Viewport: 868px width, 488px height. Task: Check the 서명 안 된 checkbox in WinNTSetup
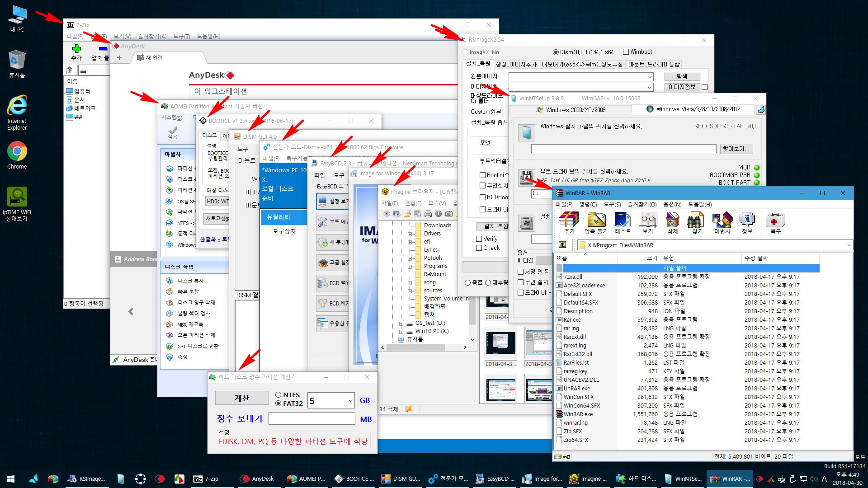tap(521, 272)
